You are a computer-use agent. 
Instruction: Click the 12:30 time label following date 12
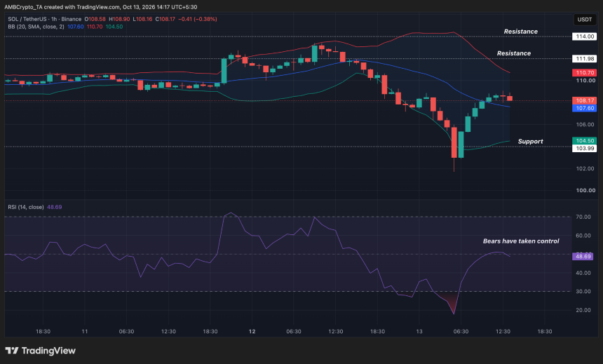click(x=336, y=331)
